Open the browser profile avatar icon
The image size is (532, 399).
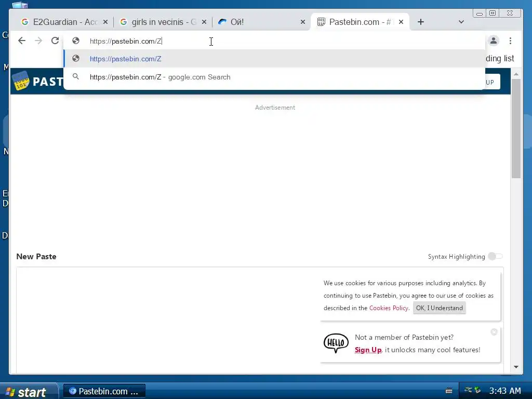pyautogui.click(x=494, y=41)
